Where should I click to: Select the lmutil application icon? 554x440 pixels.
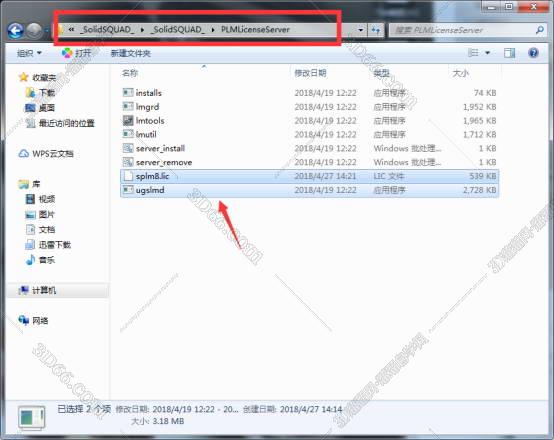(x=128, y=134)
